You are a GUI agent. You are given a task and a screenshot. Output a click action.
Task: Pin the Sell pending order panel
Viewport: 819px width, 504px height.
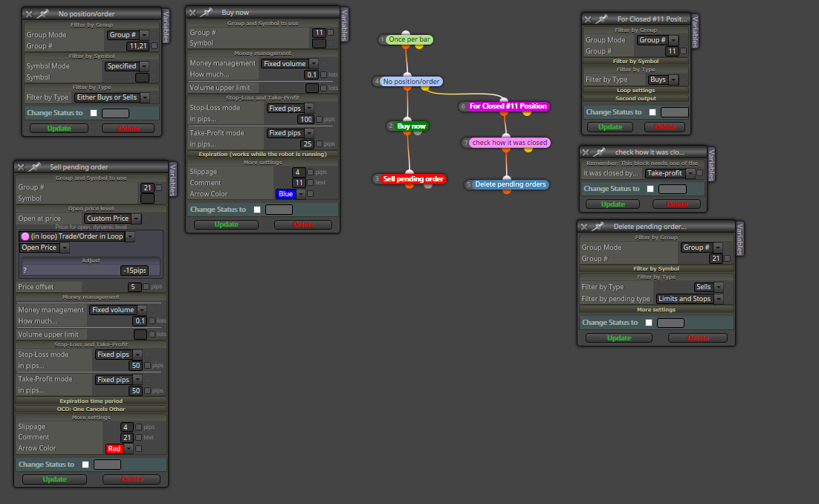click(34, 167)
